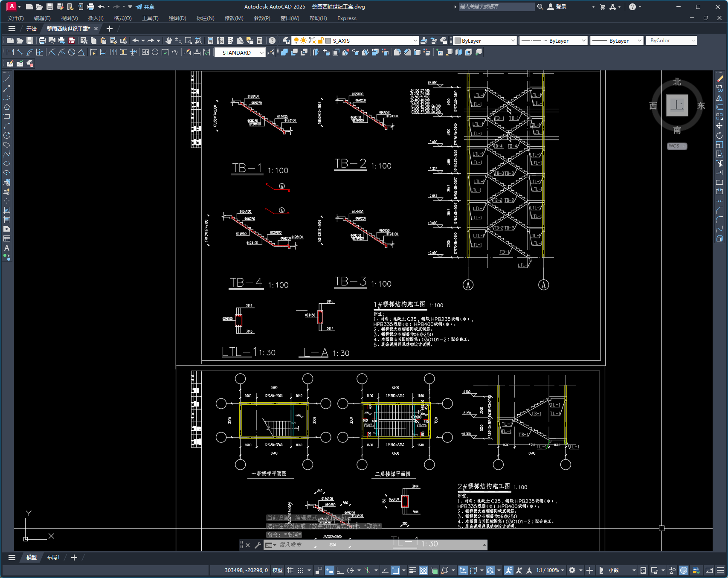
Task: Switch to the 开始 start tab
Action: pos(32,29)
